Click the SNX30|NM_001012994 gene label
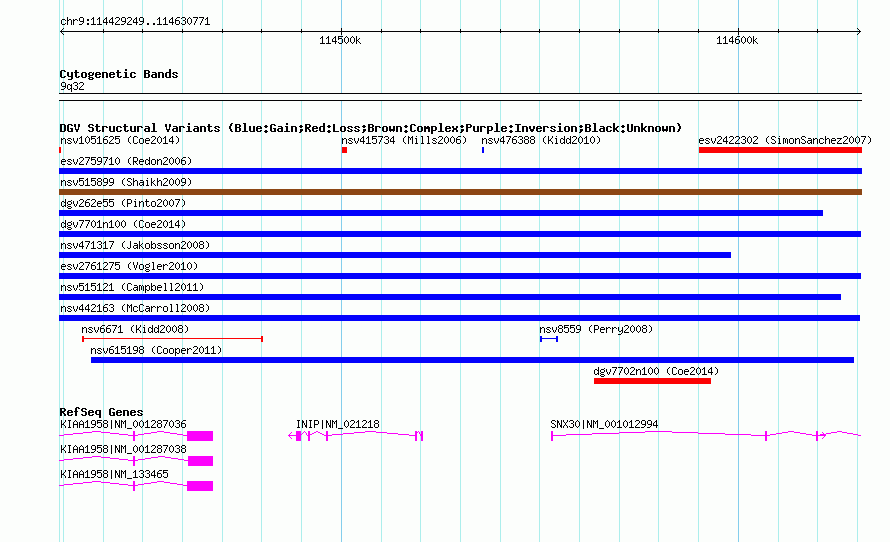Screen dimensions: 890x542 pos(604,424)
